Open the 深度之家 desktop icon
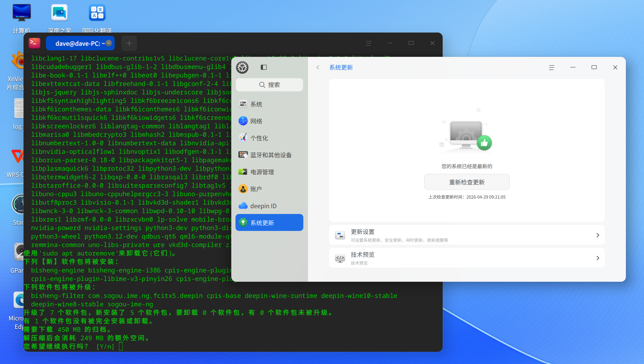The width and height of the screenshot is (644, 364). [x=59, y=18]
